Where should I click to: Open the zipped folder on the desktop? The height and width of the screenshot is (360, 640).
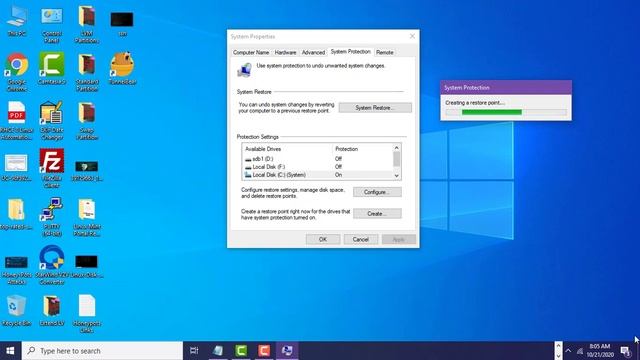[x=17, y=213]
